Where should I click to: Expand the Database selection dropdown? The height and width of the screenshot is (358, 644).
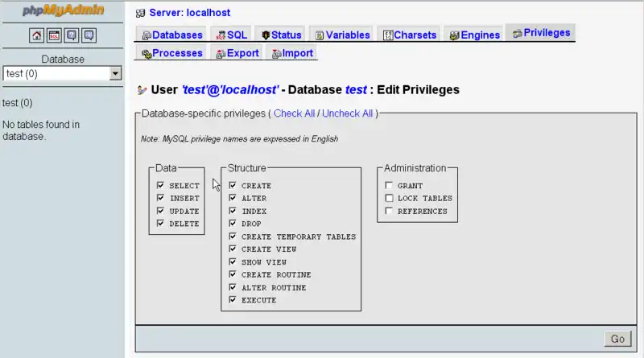(x=115, y=73)
